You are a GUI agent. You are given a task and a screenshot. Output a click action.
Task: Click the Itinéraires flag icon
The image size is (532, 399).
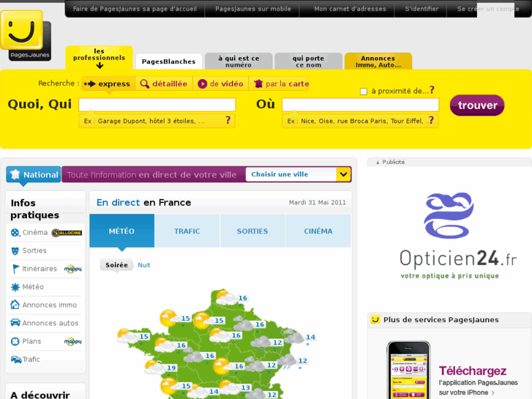coord(15,269)
